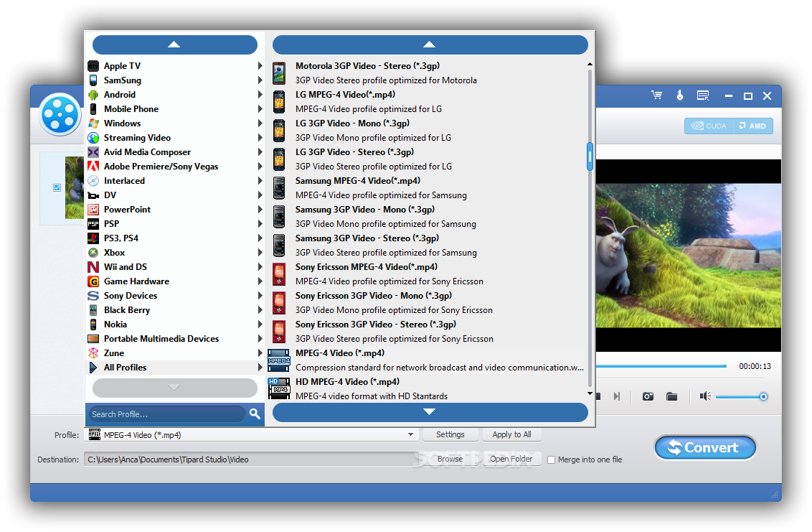Click the PS3, PS4 PlayStation icon

point(93,238)
